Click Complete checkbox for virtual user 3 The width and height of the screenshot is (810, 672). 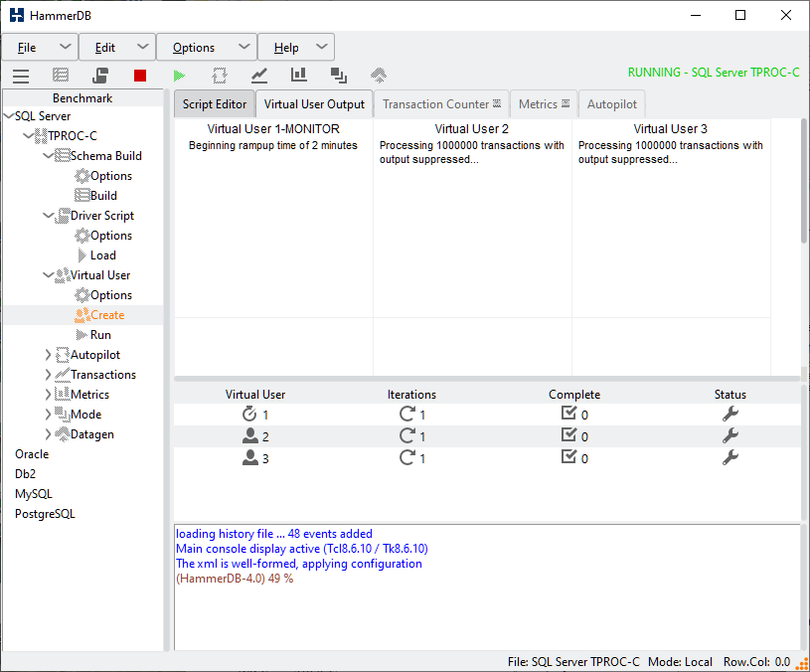(568, 457)
